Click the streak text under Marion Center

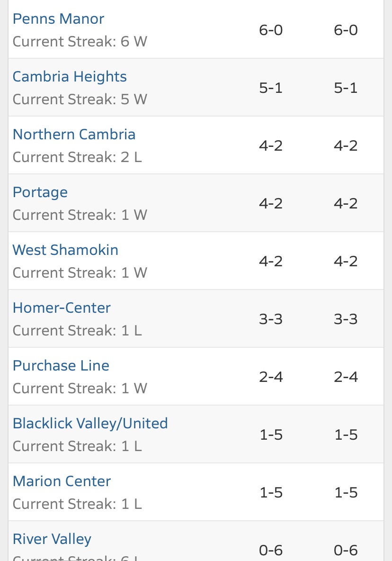click(77, 504)
